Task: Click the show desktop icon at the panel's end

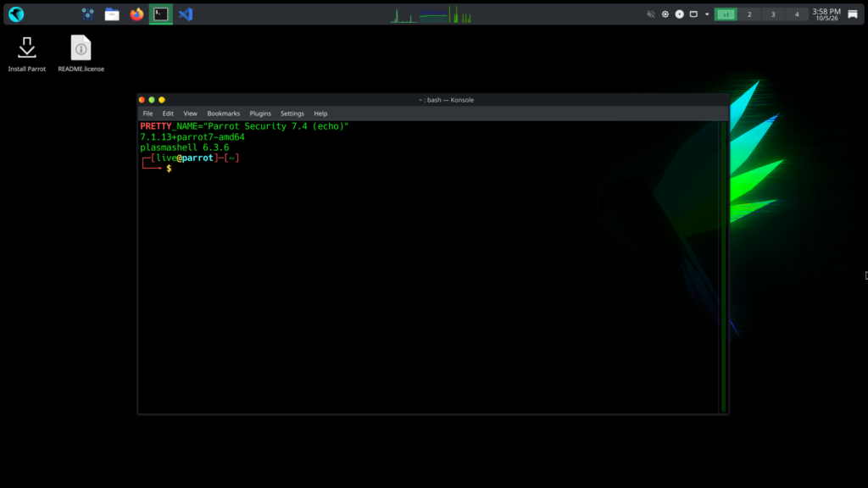Action: tap(853, 14)
